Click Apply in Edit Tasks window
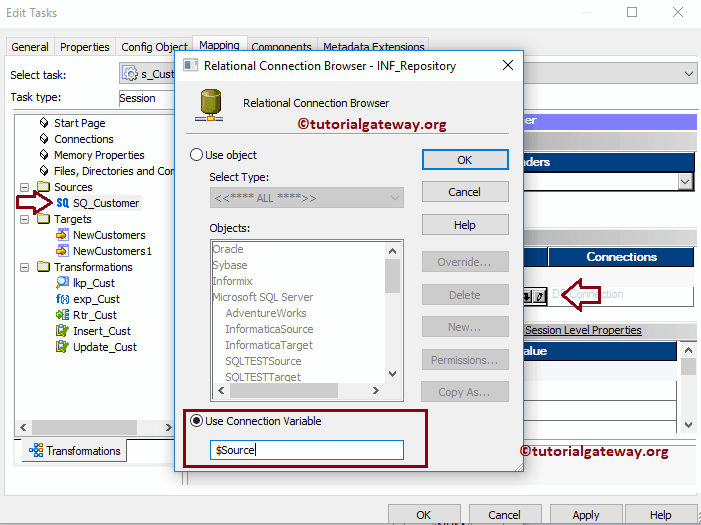Screen dimensions: 701x525 pos(586,515)
